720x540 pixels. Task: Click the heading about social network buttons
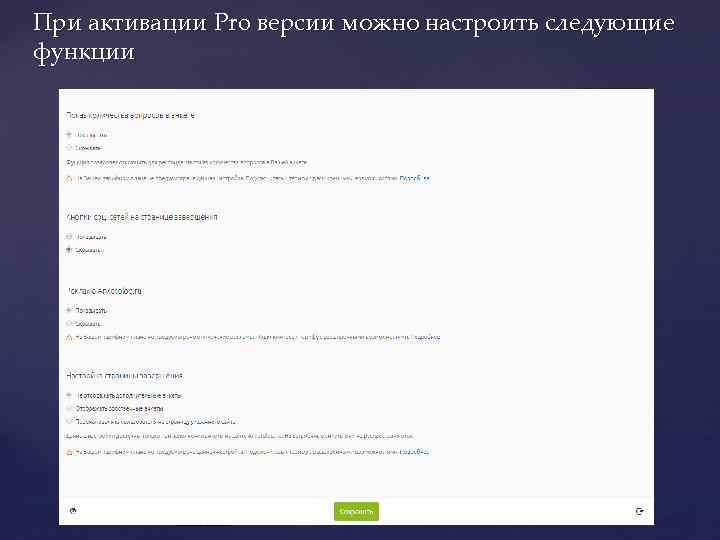pos(142,217)
